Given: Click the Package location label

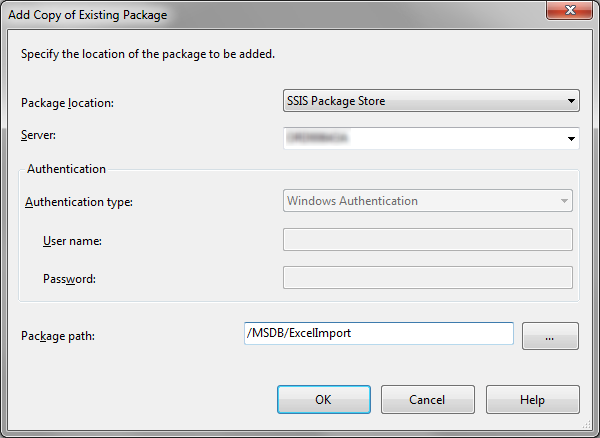Looking at the screenshot, I should (x=67, y=103).
